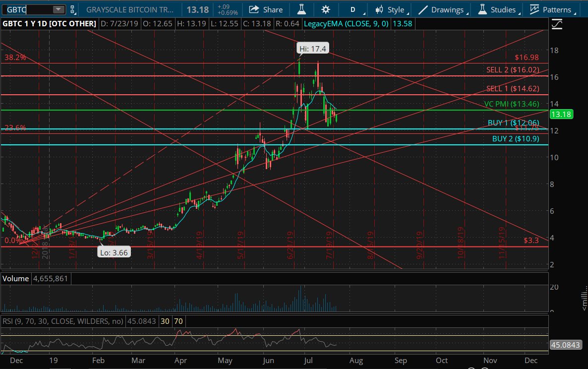588x369 pixels.
Task: Click the candlestick icon beside Style
Action: point(379,9)
